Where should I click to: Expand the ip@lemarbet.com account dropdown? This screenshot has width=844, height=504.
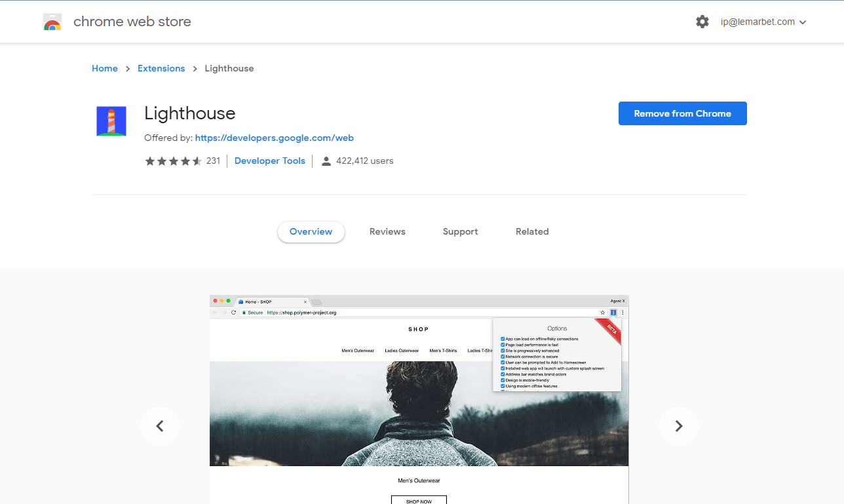point(763,22)
